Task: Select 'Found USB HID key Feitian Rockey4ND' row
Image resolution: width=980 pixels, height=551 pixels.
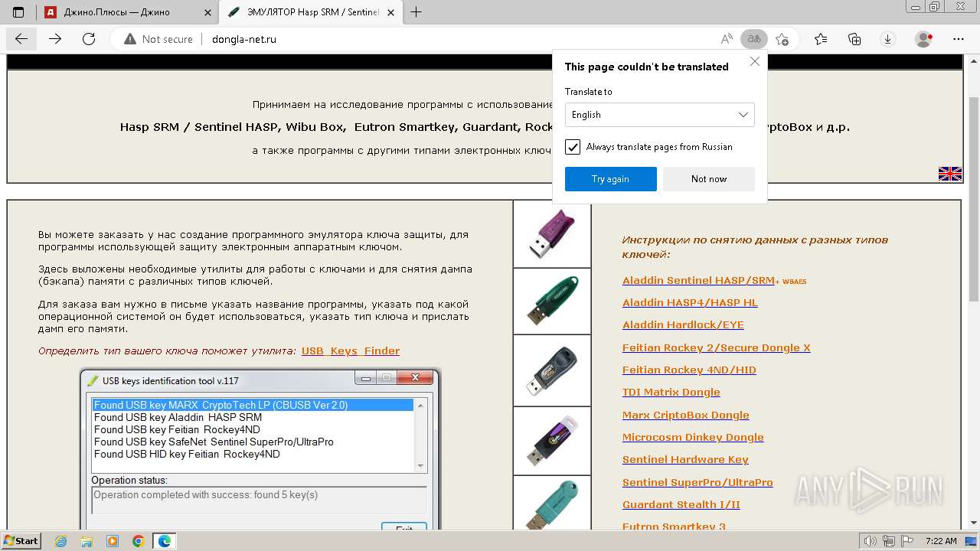Action: point(253,454)
